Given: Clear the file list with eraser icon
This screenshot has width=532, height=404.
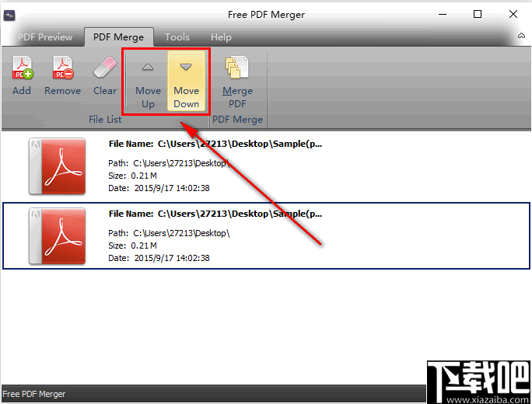Looking at the screenshot, I should [105, 76].
